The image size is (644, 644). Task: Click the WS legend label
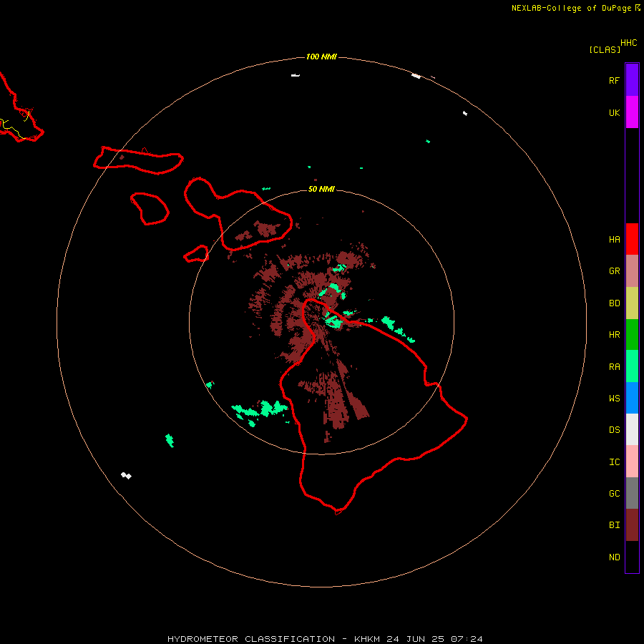pyautogui.click(x=614, y=398)
